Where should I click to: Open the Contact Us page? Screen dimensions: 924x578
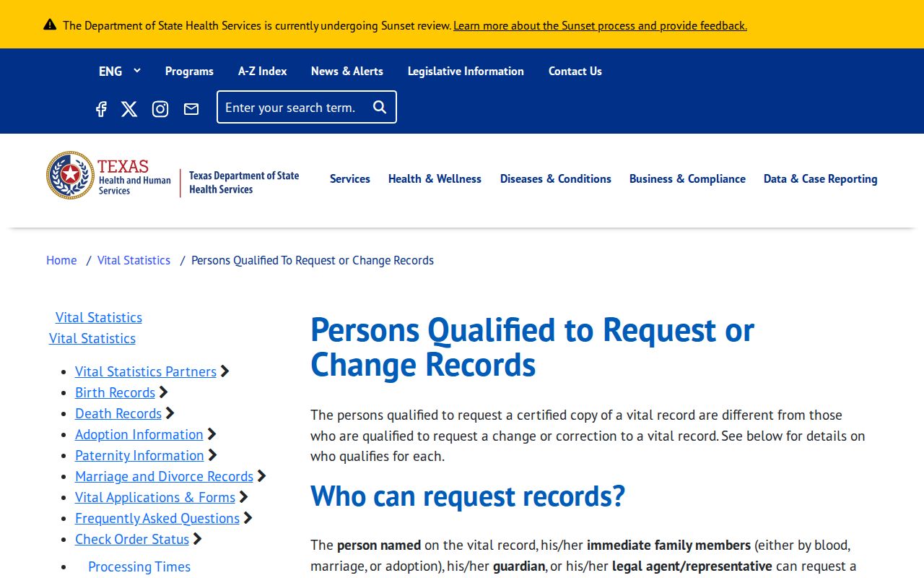(x=575, y=71)
